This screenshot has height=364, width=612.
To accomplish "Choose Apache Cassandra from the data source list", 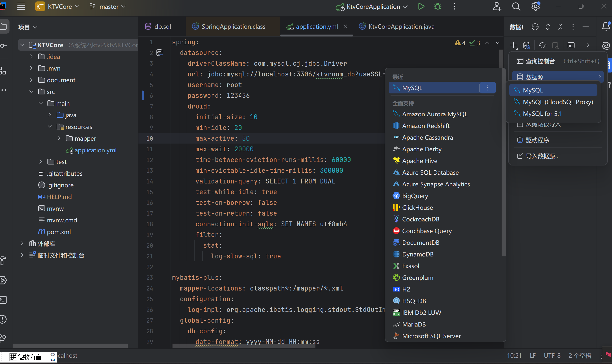I will 427,137.
